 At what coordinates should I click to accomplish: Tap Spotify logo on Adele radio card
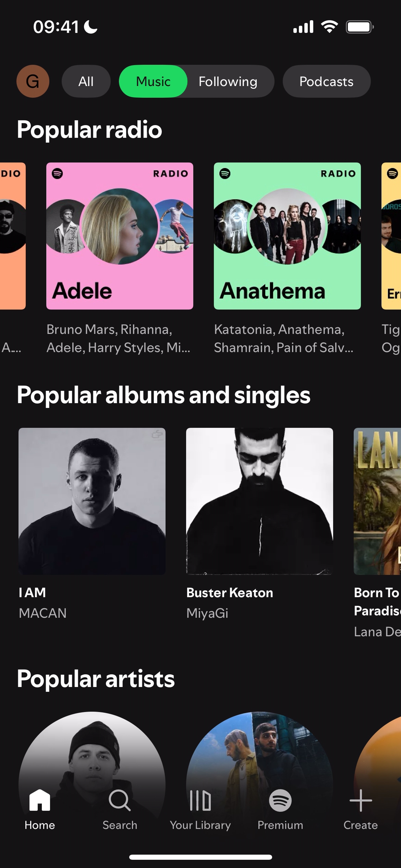[x=57, y=173]
